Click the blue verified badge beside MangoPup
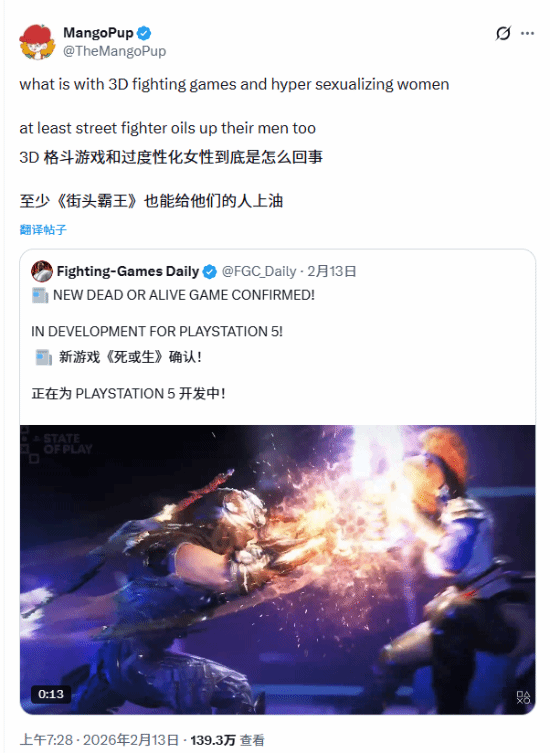 pos(144,33)
